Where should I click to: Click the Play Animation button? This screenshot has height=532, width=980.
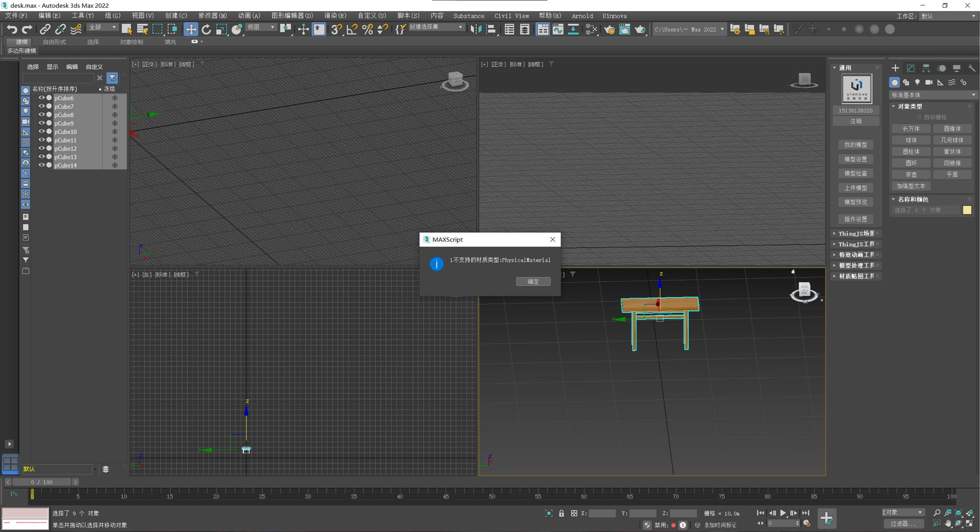pyautogui.click(x=783, y=513)
